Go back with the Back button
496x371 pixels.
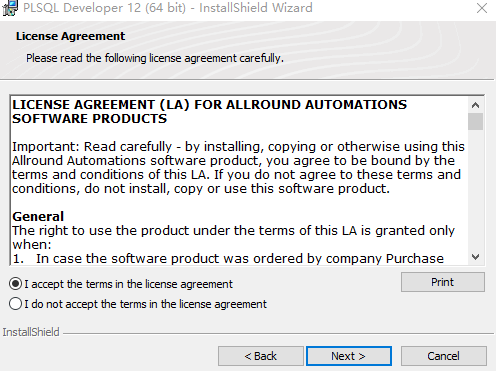261,356
